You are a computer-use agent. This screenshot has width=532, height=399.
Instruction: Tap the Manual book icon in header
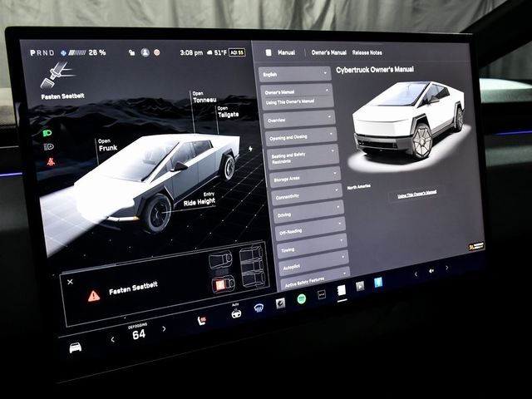point(268,52)
